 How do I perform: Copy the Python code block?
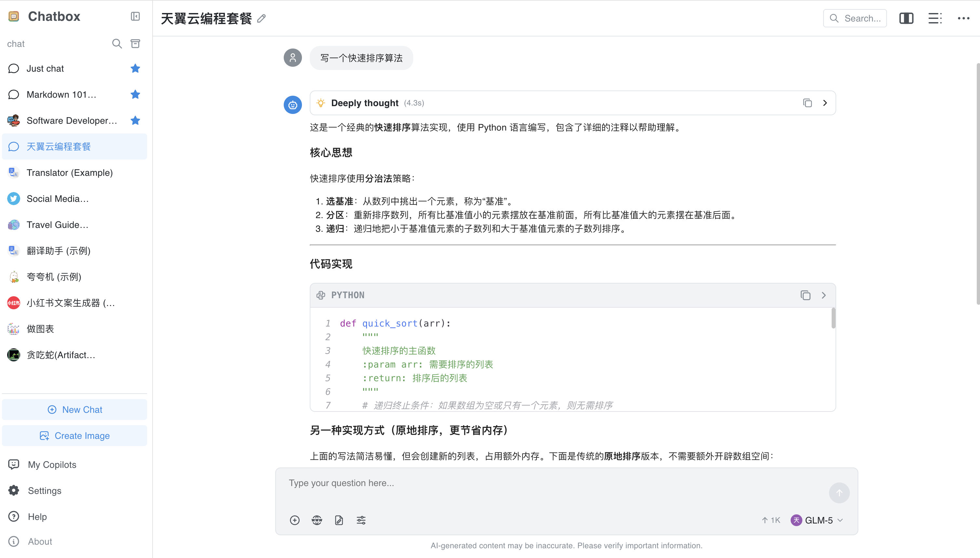point(805,295)
